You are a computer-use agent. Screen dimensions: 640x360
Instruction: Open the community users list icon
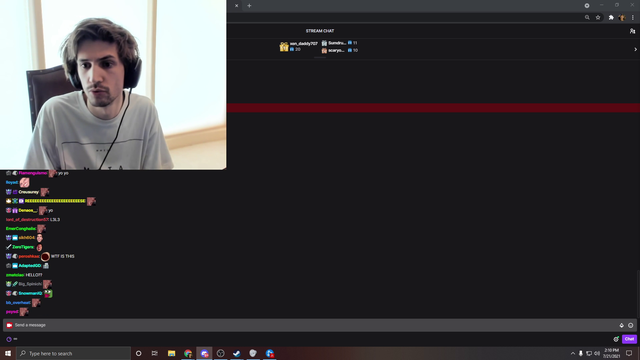point(632,31)
